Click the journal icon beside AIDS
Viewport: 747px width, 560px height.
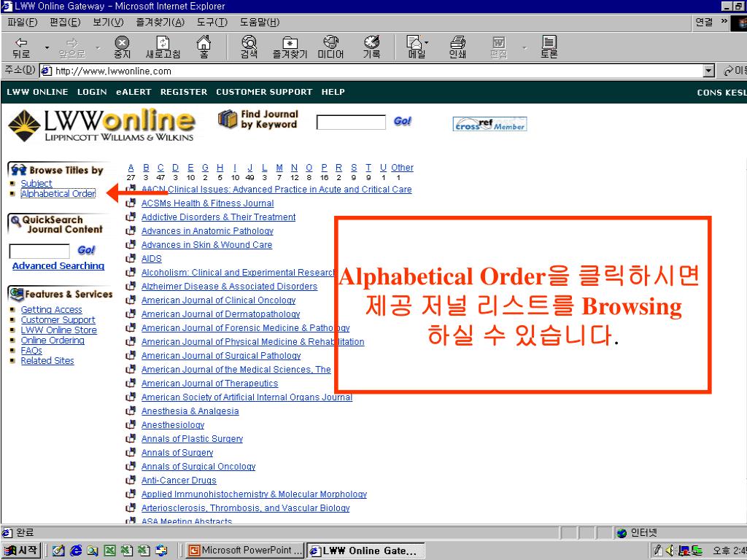click(131, 259)
